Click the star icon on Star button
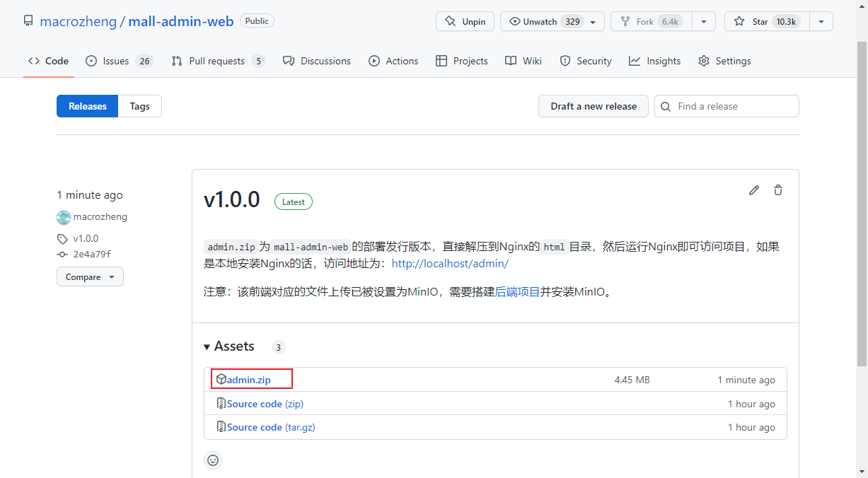 pyautogui.click(x=739, y=21)
